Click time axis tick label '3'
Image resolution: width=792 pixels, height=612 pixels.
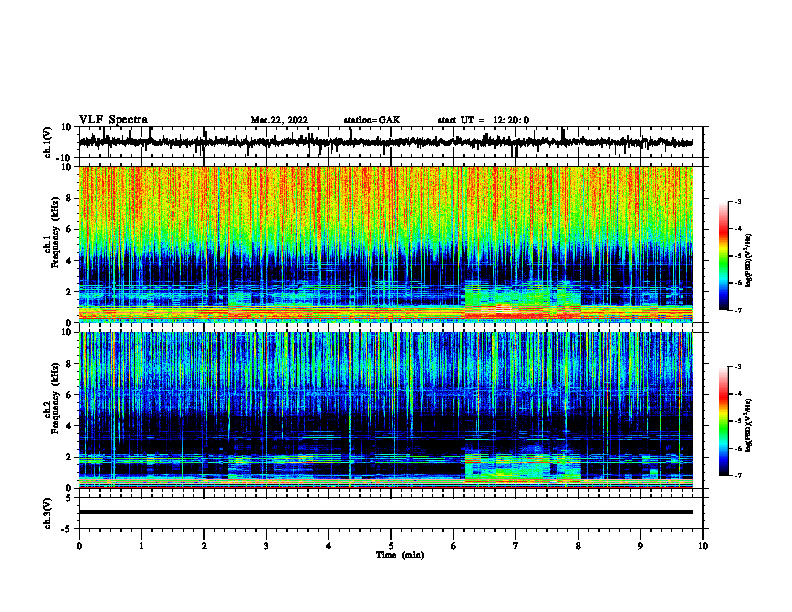pyautogui.click(x=266, y=546)
